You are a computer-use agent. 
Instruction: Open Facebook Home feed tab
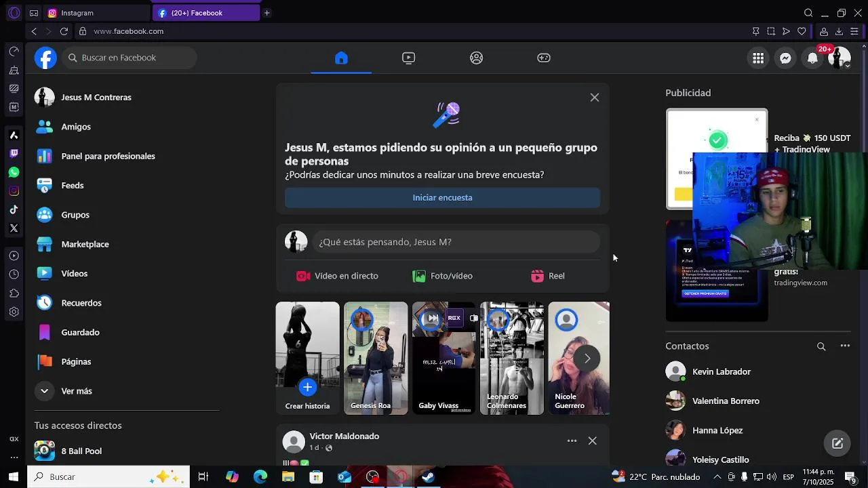[x=341, y=58]
